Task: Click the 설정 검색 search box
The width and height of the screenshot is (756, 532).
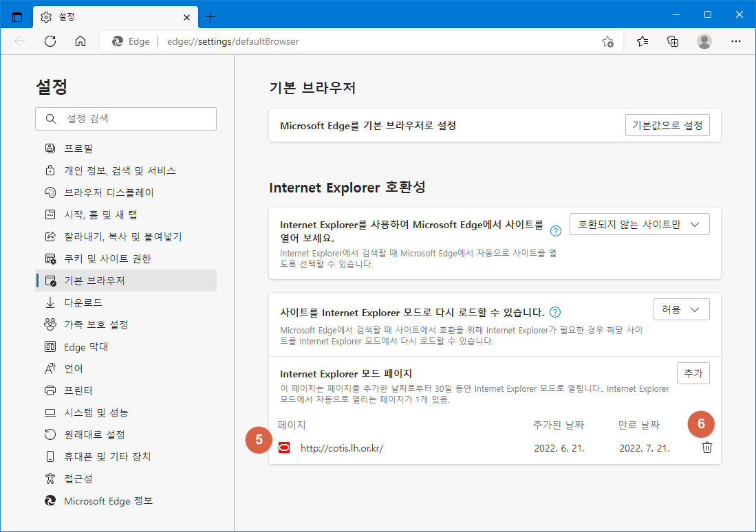Action: 126,119
